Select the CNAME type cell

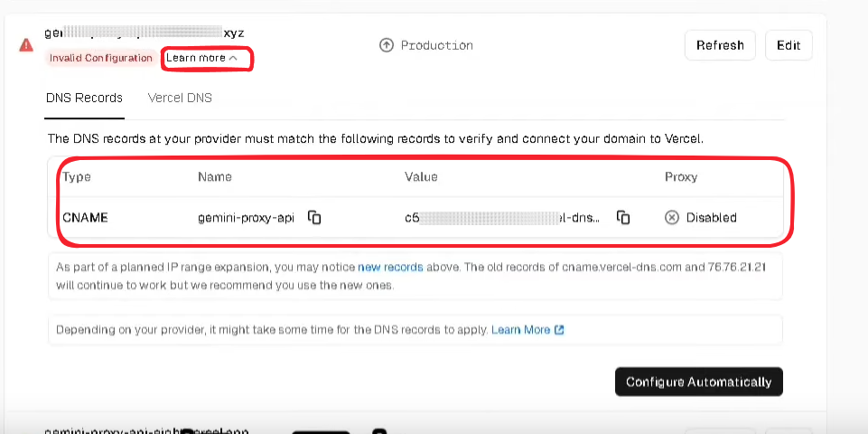(85, 218)
